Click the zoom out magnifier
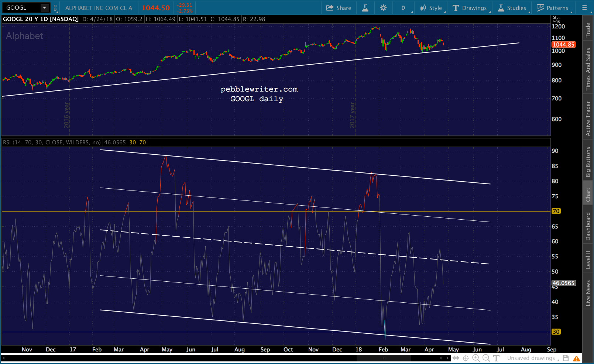 point(486,358)
